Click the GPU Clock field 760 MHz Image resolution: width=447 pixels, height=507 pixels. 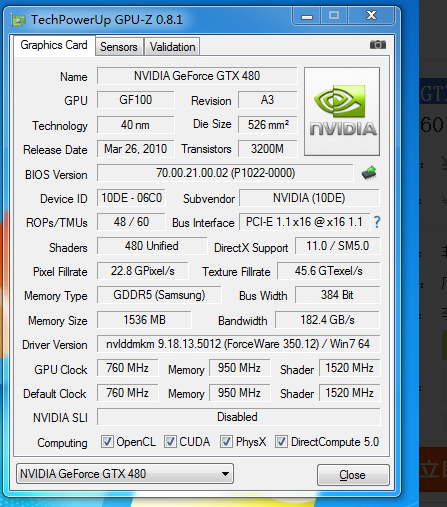point(128,368)
